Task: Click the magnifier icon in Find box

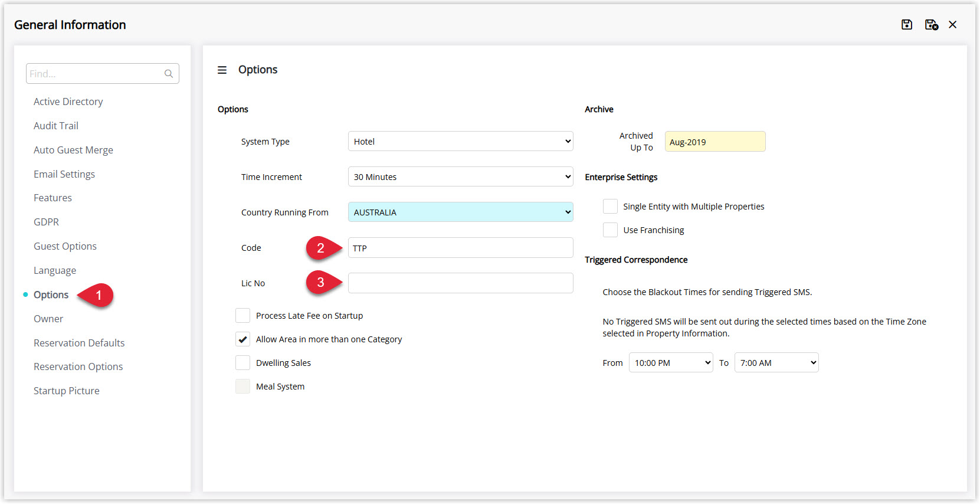Action: (169, 74)
